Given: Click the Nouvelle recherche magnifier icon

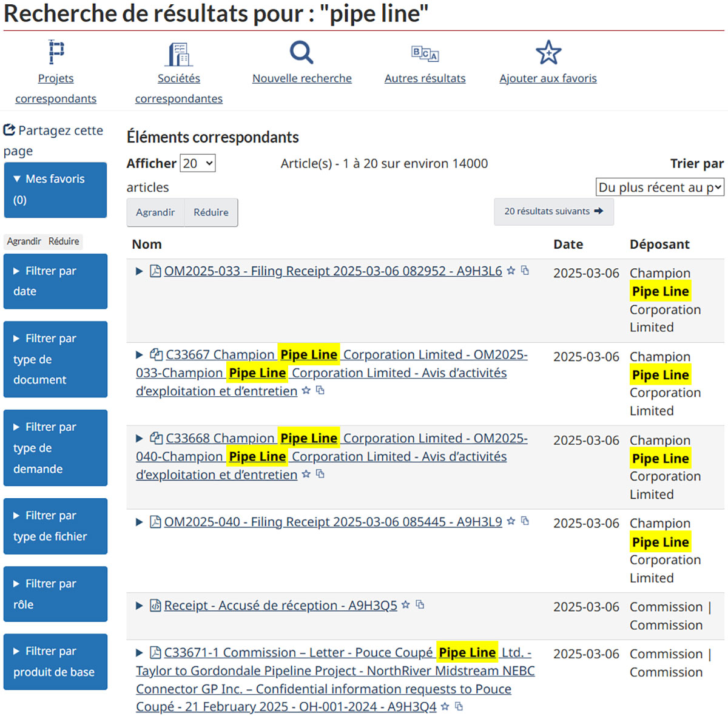Looking at the screenshot, I should pyautogui.click(x=302, y=53).
